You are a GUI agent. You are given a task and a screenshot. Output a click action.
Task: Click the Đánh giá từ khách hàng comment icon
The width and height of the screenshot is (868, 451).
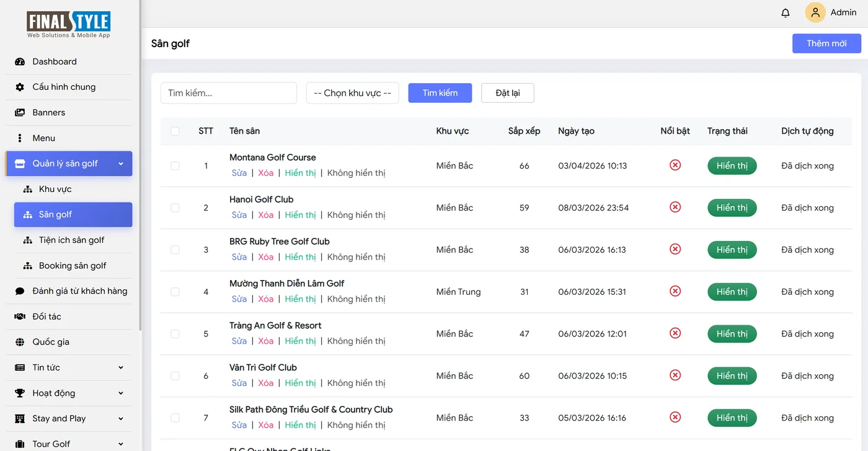pyautogui.click(x=20, y=291)
